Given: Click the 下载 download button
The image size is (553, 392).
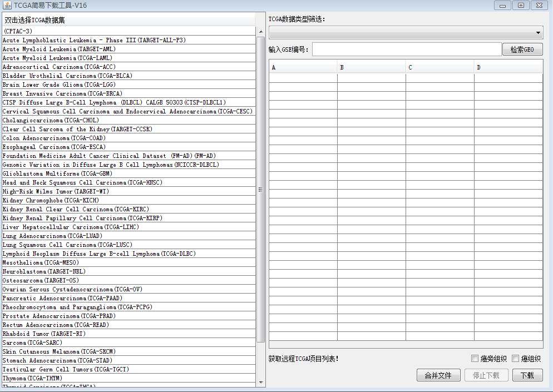Looking at the screenshot, I should click(527, 375).
